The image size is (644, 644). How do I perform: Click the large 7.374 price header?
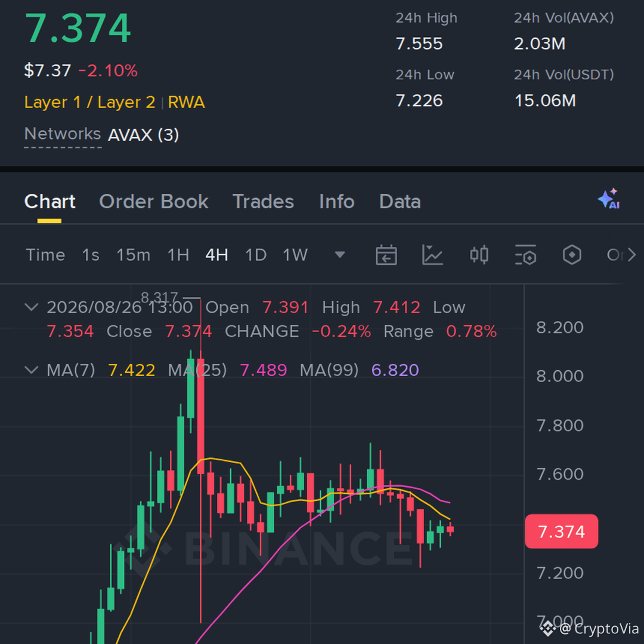point(78,28)
